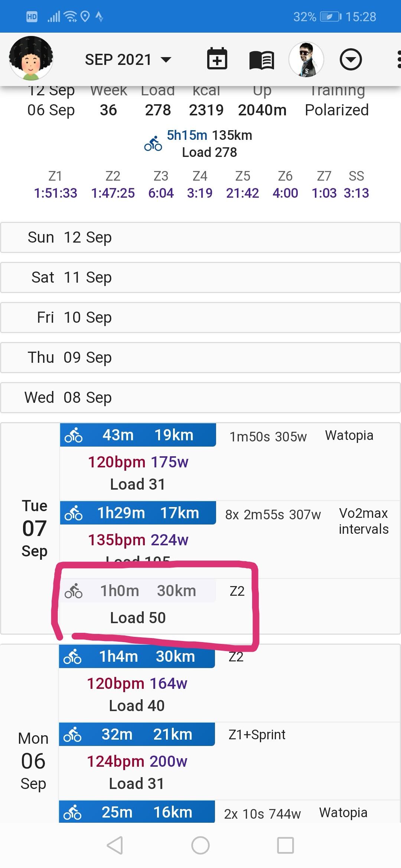Tap the circled down-arrow icon
Screen dimensions: 401x868
click(351, 59)
